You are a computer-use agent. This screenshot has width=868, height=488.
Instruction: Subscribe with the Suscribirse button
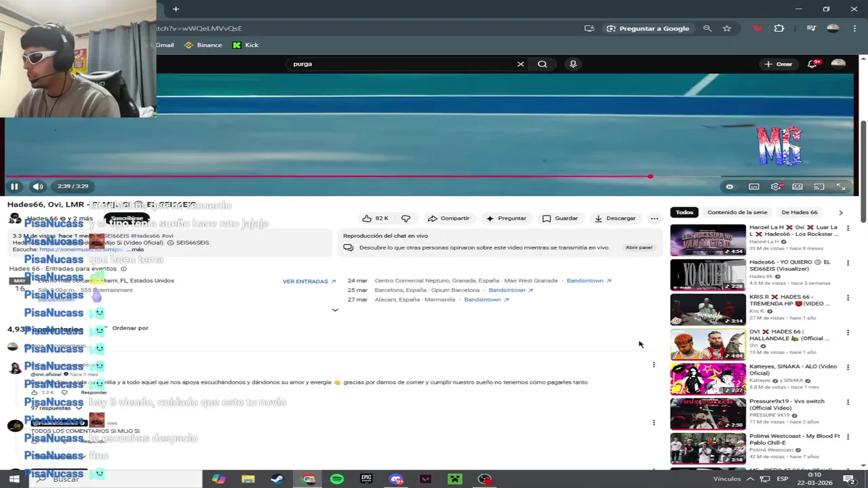[127, 218]
